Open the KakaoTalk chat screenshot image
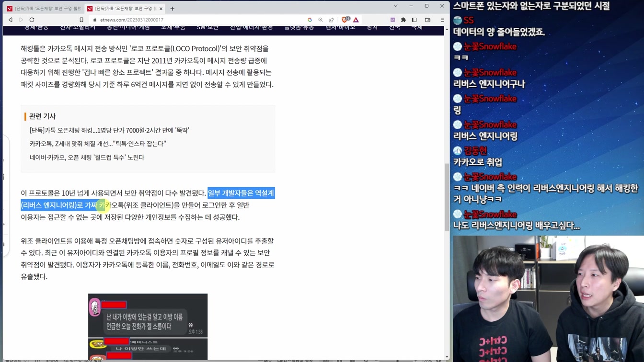 (148, 327)
